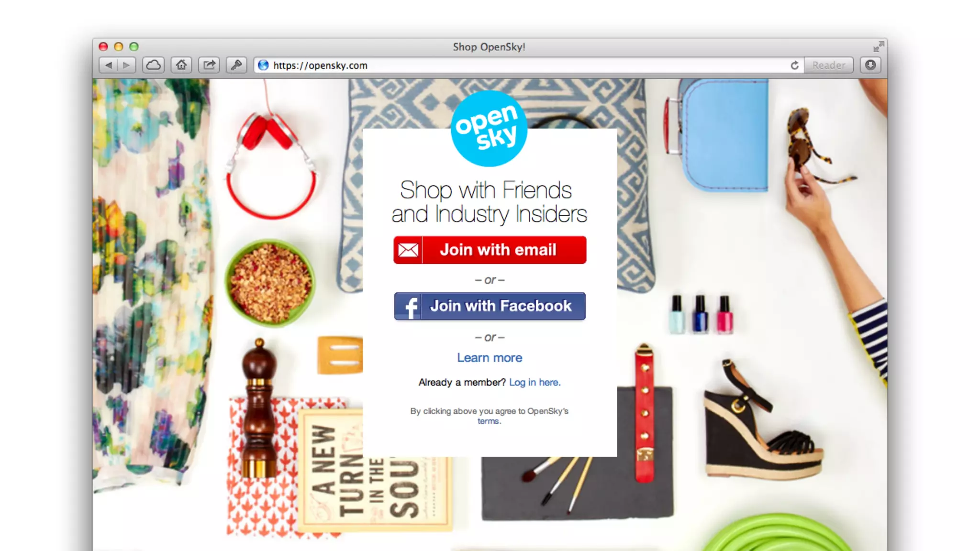Reload the page with the refresh icon
The image size is (980, 551).
794,66
